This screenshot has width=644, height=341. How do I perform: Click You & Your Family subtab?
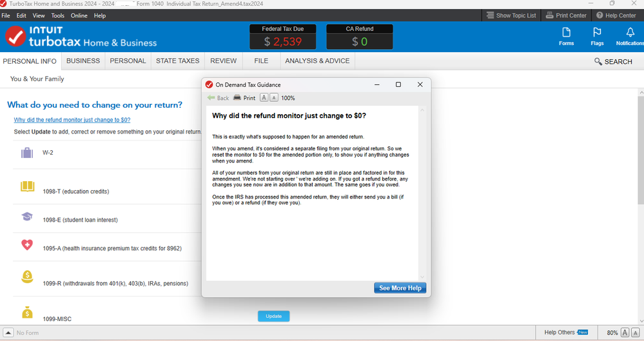tap(37, 79)
